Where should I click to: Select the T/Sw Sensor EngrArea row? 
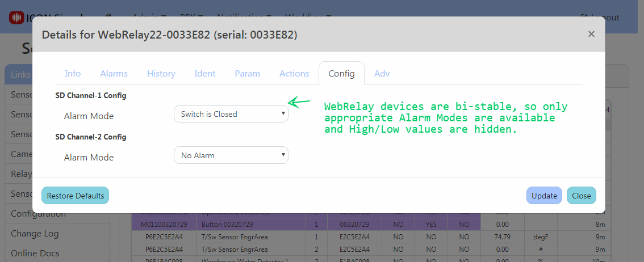pyautogui.click(x=250, y=236)
